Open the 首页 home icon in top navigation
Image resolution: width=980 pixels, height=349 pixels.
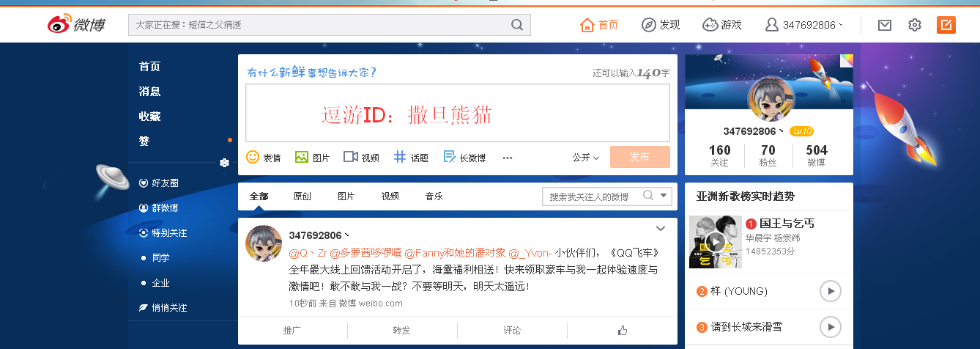point(587,25)
